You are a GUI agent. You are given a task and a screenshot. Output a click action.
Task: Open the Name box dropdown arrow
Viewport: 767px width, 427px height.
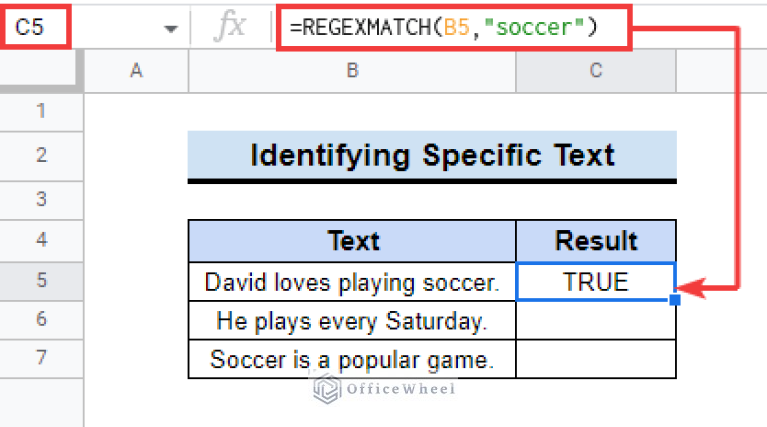(x=171, y=29)
